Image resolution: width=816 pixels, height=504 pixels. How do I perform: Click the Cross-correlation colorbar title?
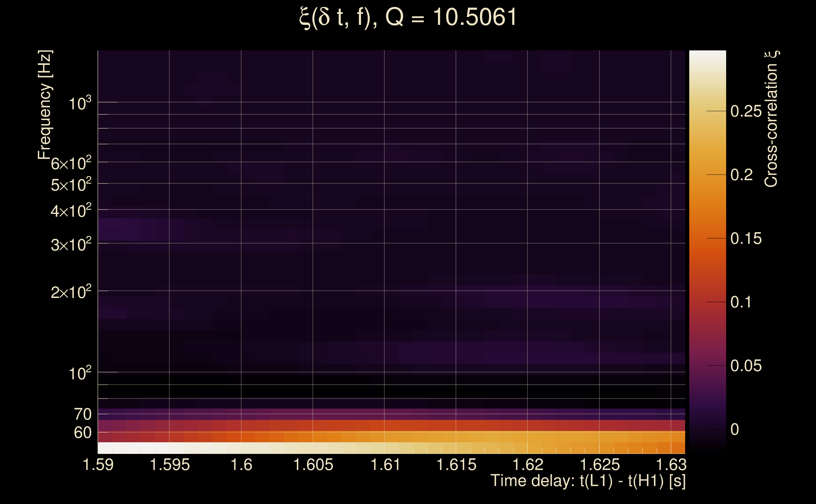[771, 119]
